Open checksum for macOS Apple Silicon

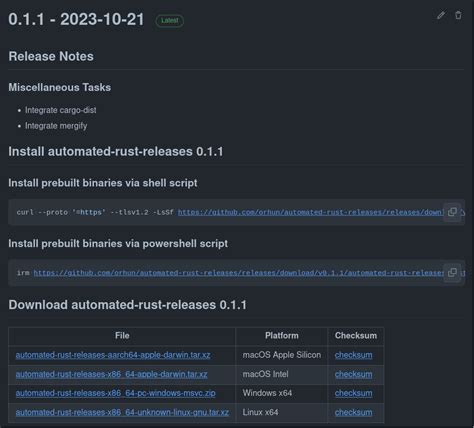tap(353, 355)
